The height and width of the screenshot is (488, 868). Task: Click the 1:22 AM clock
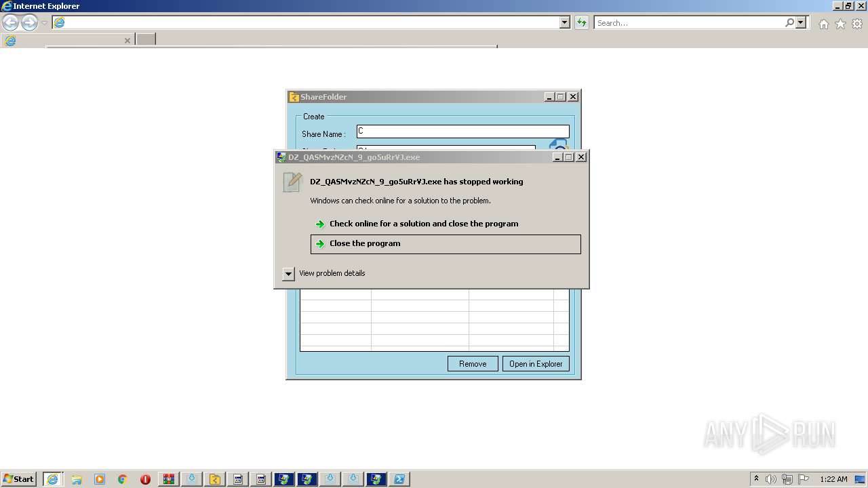pyautogui.click(x=833, y=479)
